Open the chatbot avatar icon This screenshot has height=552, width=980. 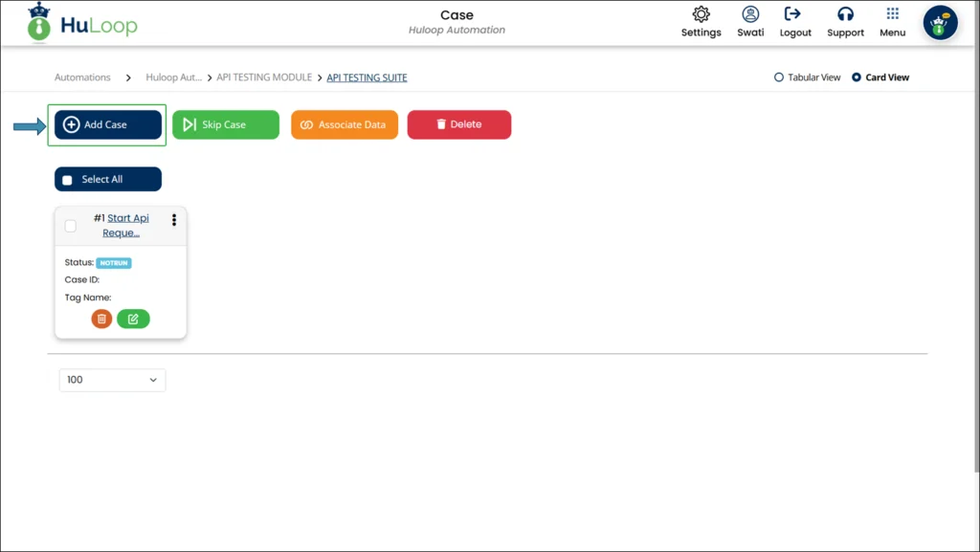[x=940, y=23]
